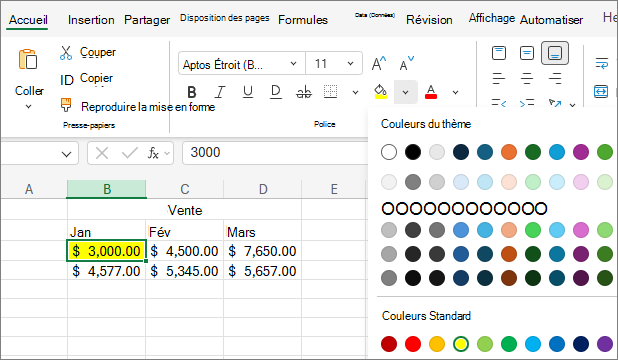This screenshot has width=618, height=360.
Task: Open the font color dropdown arrow
Action: 455,93
